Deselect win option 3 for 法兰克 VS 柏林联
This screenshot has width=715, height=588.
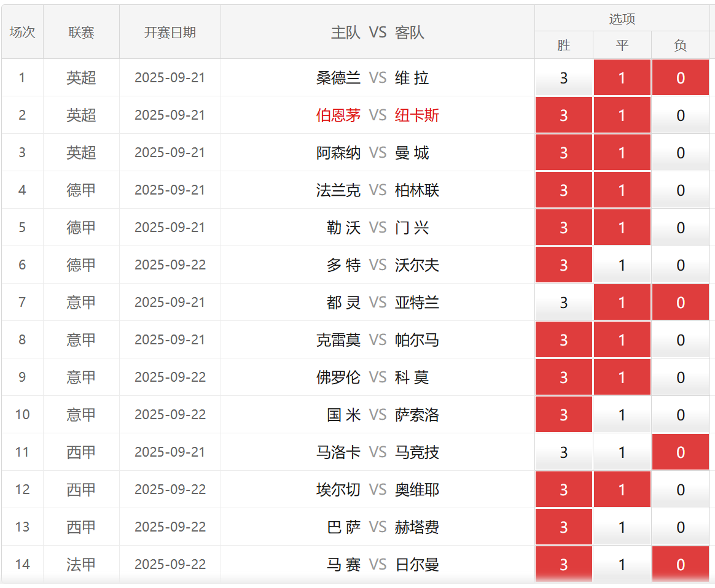(563, 190)
